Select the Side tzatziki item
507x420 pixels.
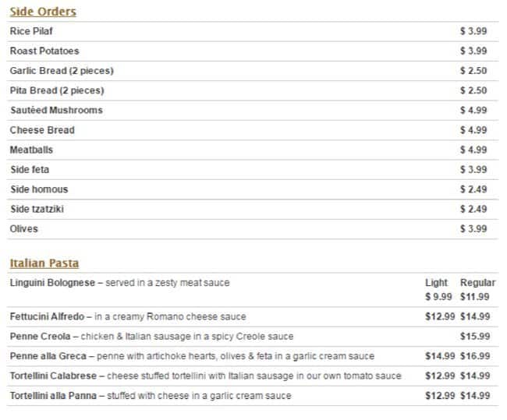pyautogui.click(x=37, y=209)
